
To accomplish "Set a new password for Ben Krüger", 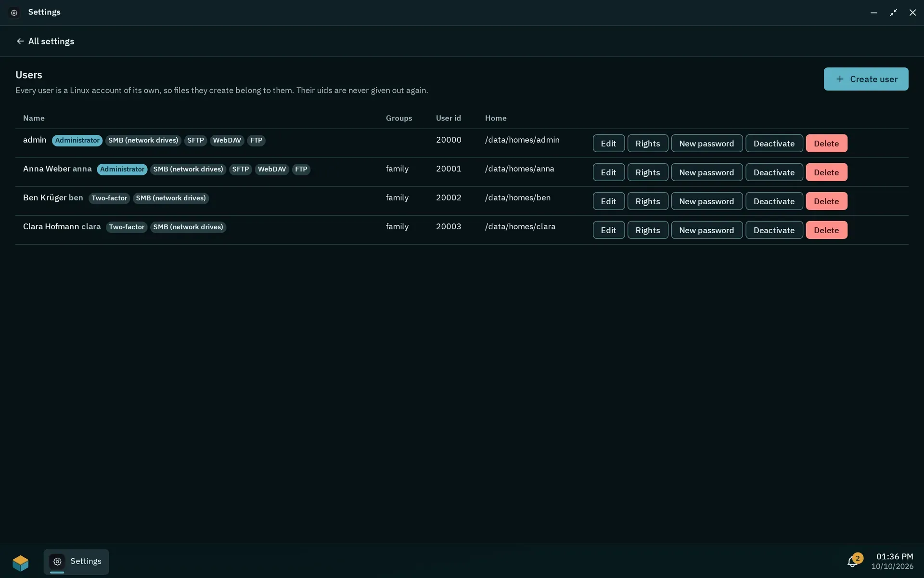I will point(706,201).
